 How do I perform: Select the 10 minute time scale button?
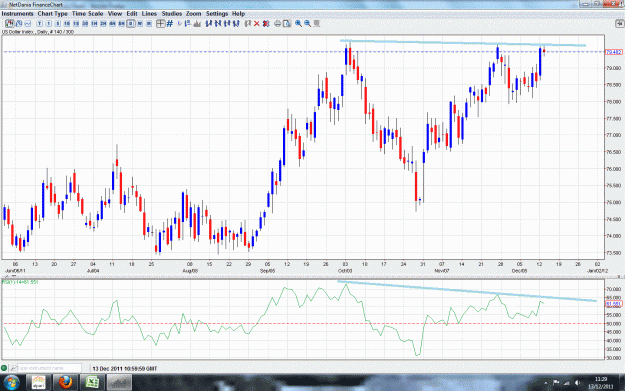pos(67,24)
